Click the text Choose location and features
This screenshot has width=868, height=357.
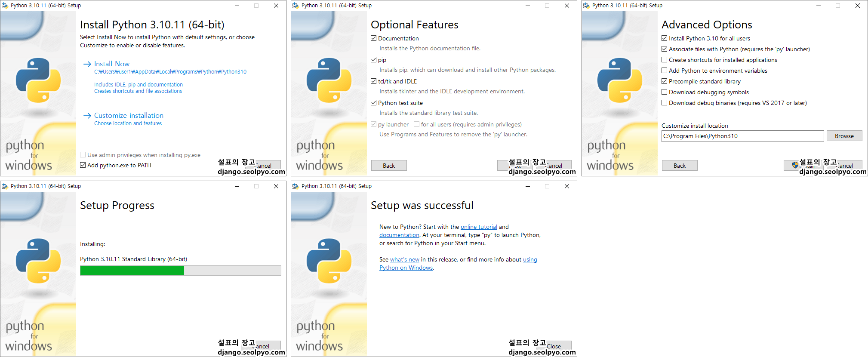coord(128,123)
